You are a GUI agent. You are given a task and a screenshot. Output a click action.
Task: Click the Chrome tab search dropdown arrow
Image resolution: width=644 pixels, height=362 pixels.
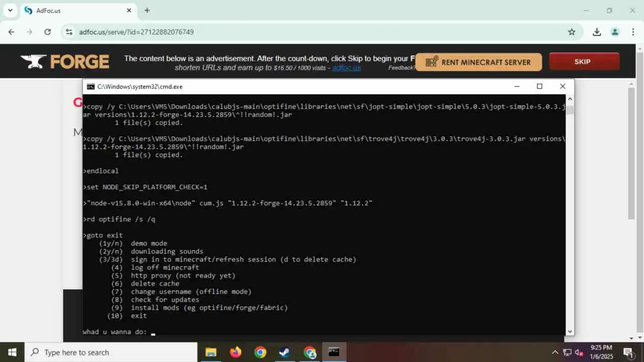click(10, 10)
